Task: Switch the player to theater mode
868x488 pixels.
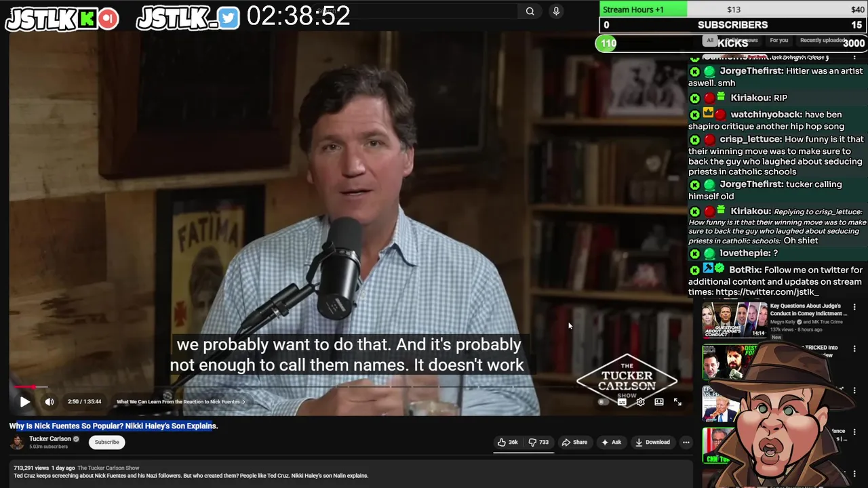Action: click(658, 402)
